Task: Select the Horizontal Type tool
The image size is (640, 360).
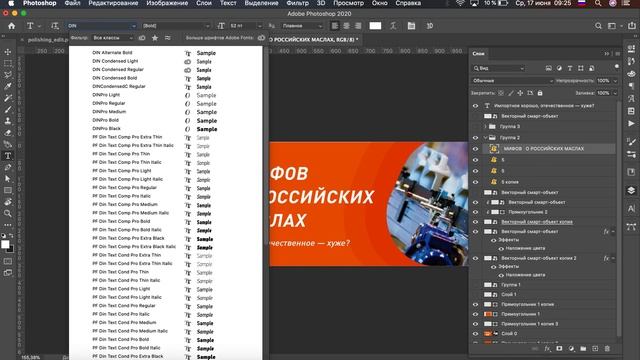Action: tap(8, 156)
